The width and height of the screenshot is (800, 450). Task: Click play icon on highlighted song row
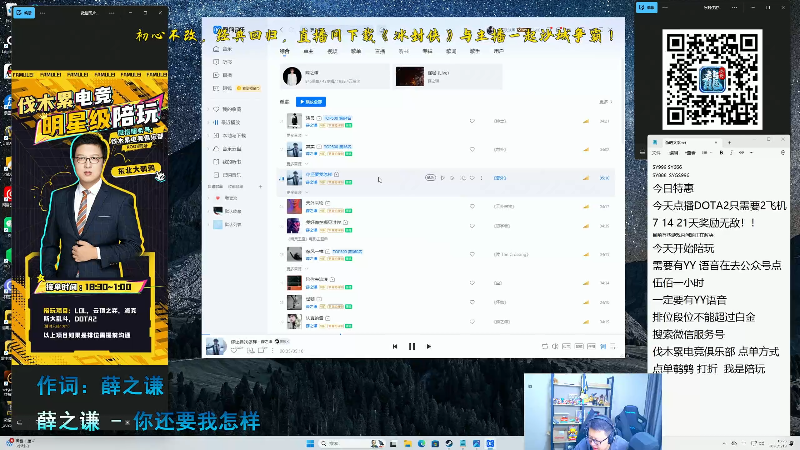(442, 178)
